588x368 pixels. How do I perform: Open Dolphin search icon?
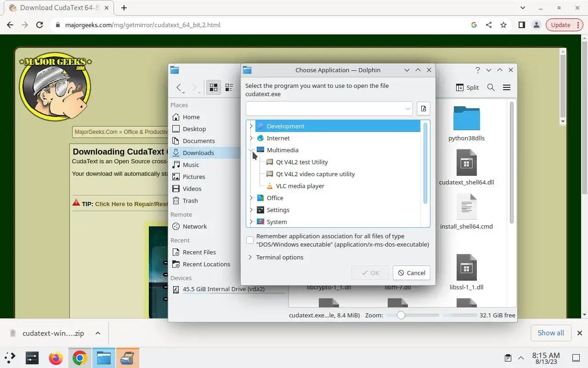[x=491, y=87]
